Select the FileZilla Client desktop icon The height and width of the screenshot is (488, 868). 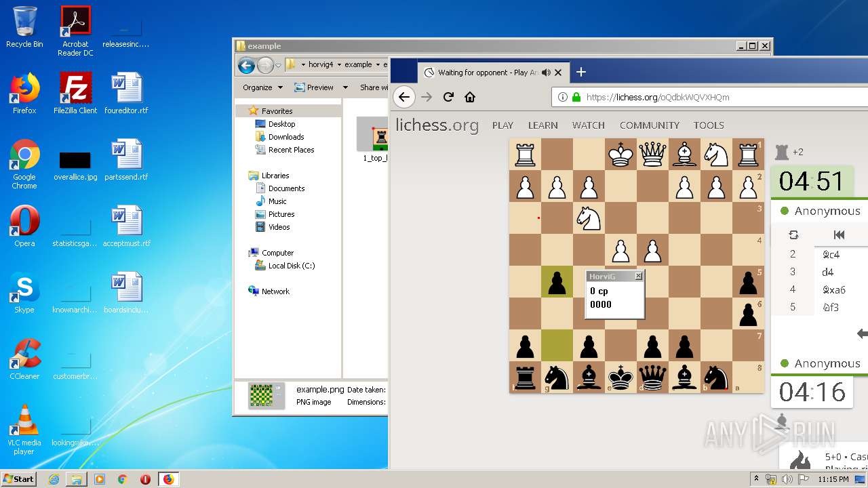click(75, 93)
